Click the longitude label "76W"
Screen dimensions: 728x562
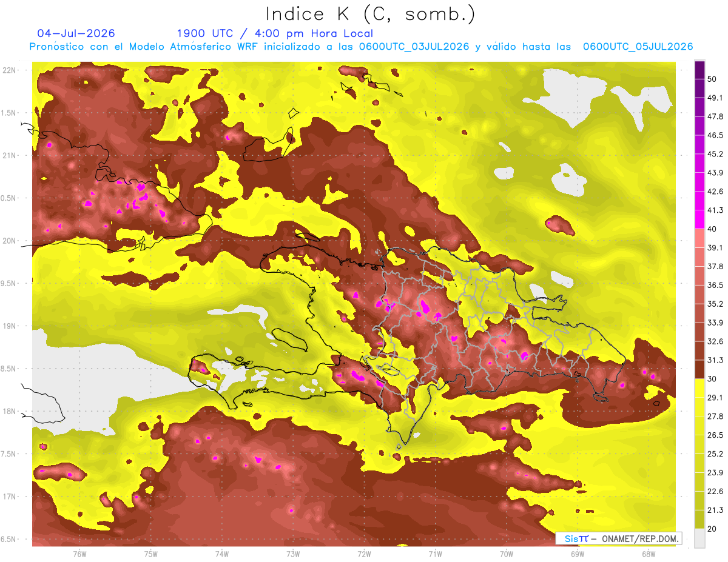[x=79, y=554]
